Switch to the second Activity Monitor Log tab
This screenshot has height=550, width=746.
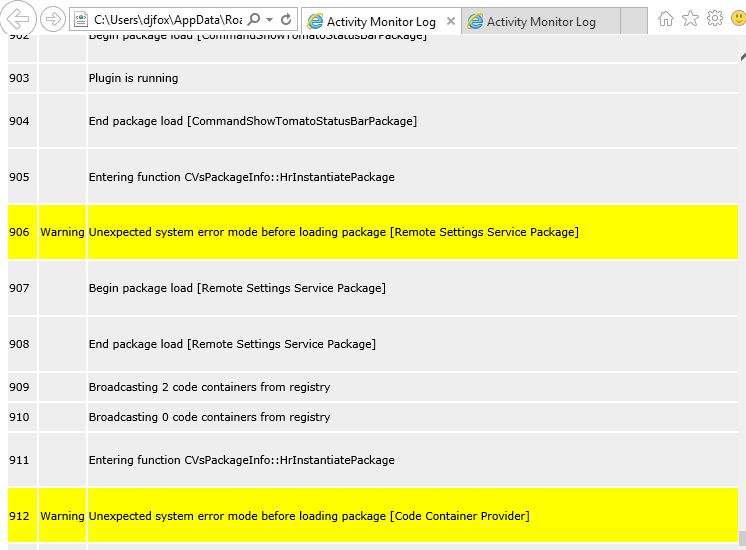540,21
